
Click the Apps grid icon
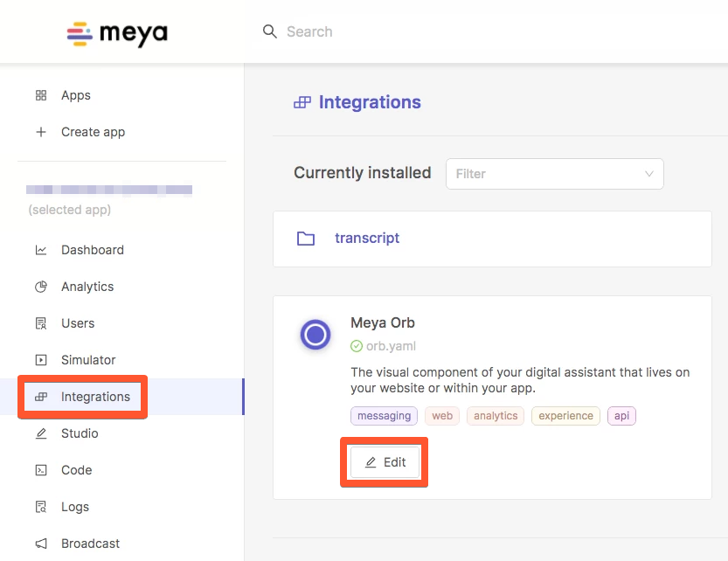pyautogui.click(x=41, y=95)
